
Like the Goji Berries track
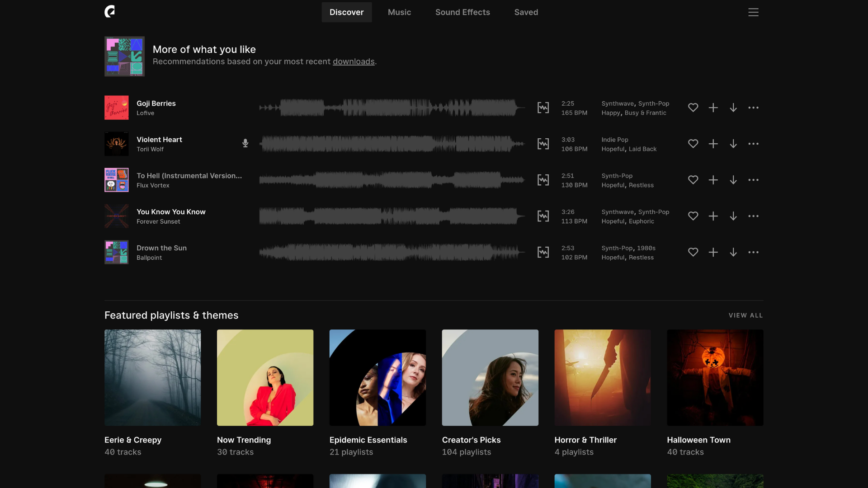tap(693, 108)
